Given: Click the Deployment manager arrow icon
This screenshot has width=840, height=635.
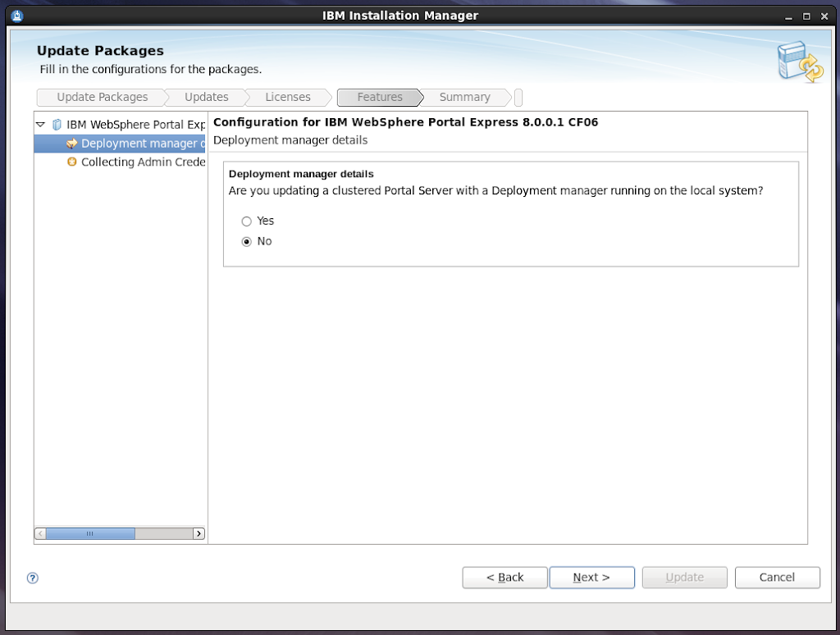Looking at the screenshot, I should 72,144.
